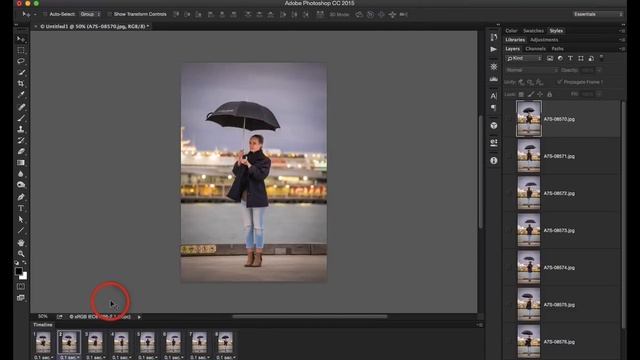Open frame 8 delay time dropdown

226,357
